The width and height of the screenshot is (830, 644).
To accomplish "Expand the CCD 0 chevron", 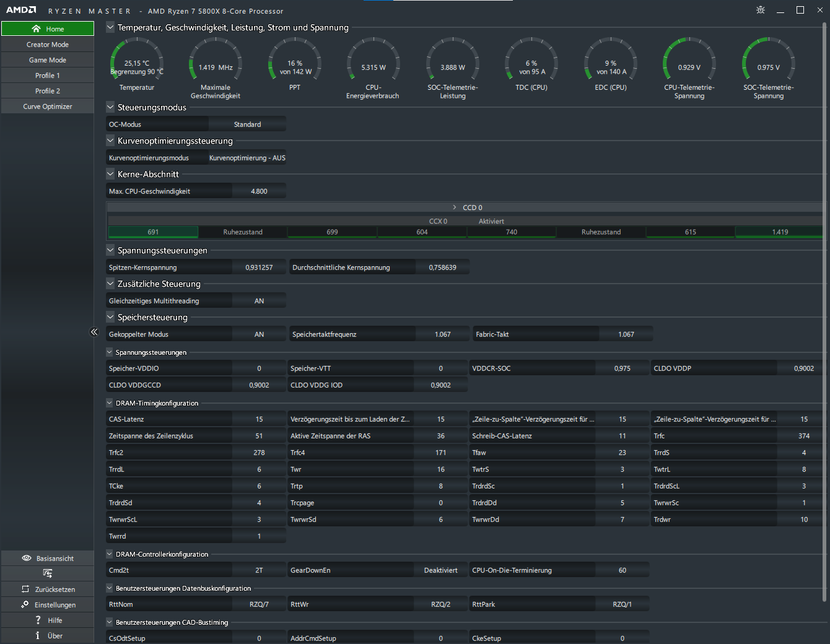I will [455, 207].
